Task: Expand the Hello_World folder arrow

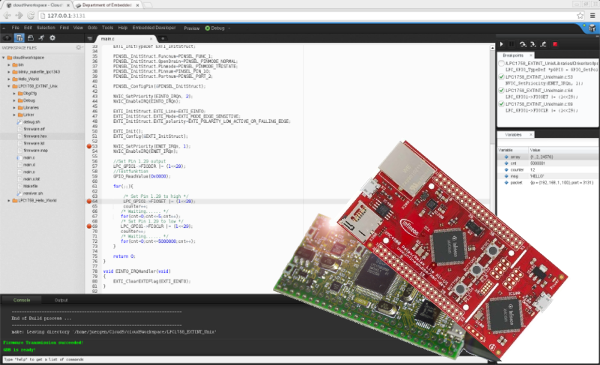Action: point(9,79)
